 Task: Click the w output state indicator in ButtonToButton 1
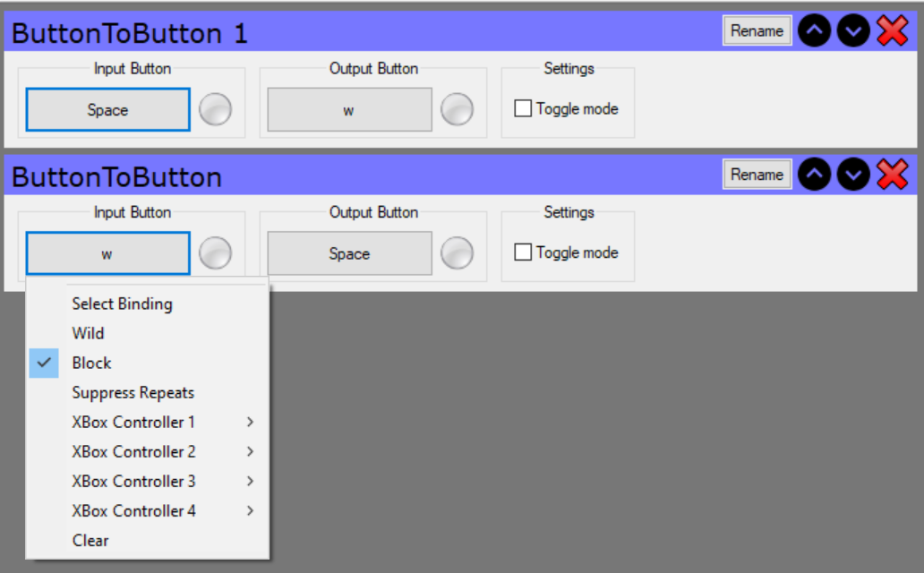click(457, 109)
